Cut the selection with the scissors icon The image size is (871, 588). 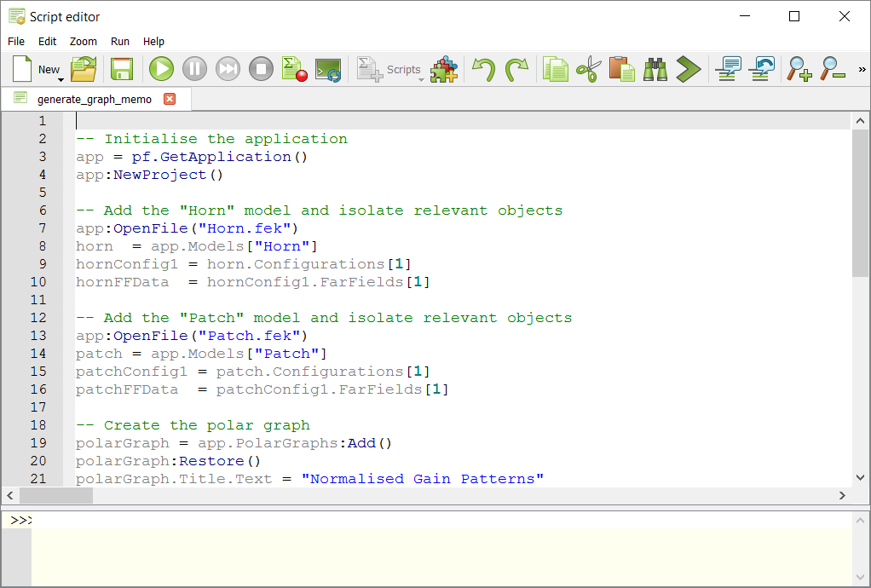coord(588,69)
